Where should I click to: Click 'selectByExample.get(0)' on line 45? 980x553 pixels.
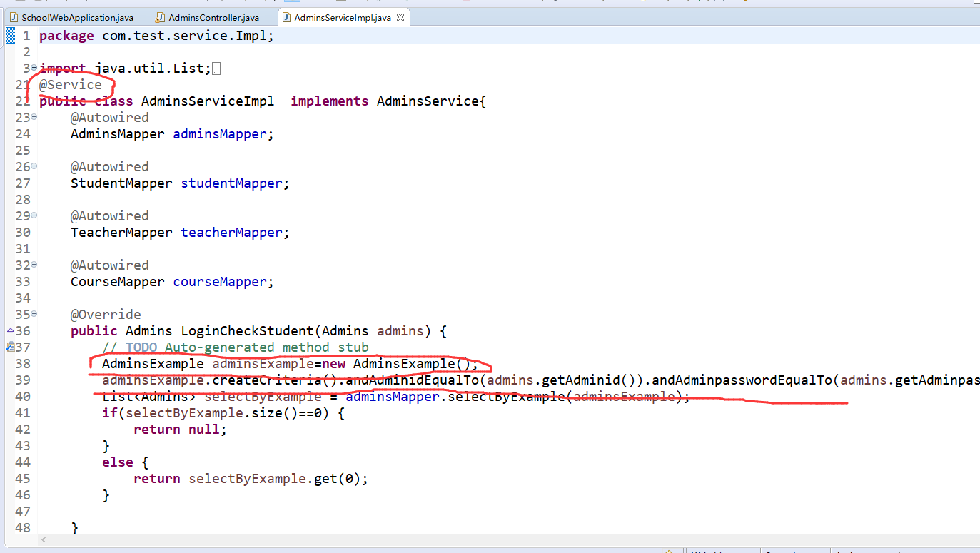point(274,479)
